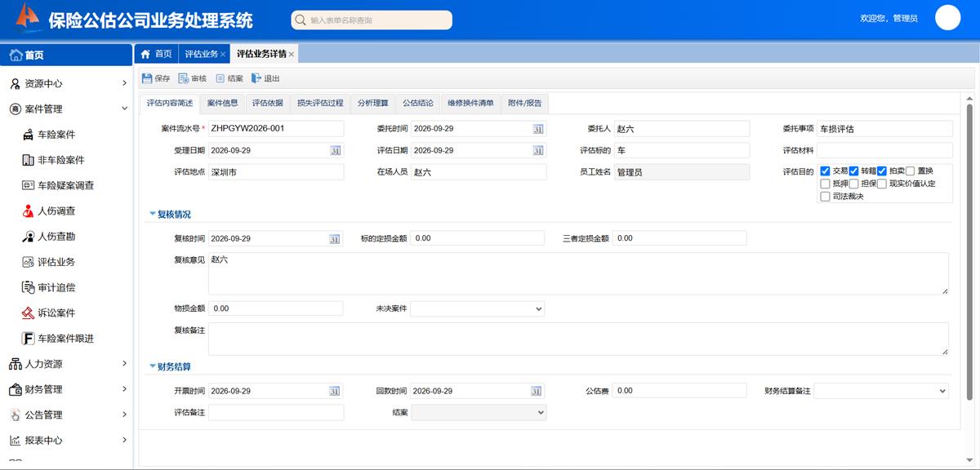Image resolution: width=980 pixels, height=470 pixels.
Task: Uncheck the 转籍 checkbox
Action: click(853, 171)
